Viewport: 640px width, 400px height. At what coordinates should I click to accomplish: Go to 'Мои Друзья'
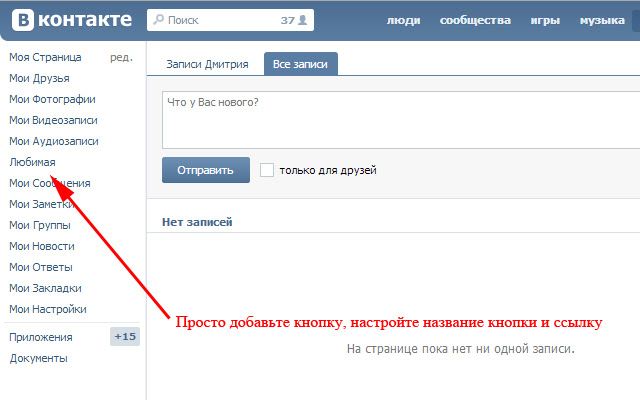(39, 78)
